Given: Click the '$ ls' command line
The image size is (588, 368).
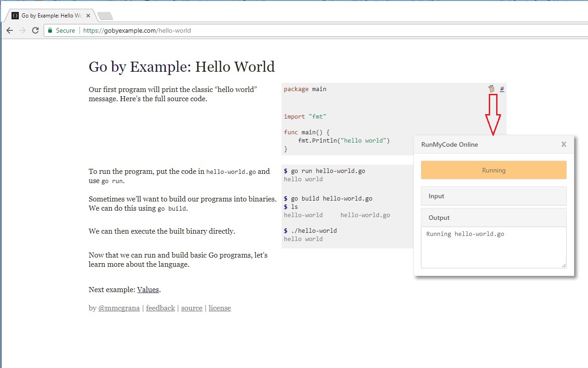Looking at the screenshot, I should (x=291, y=207).
